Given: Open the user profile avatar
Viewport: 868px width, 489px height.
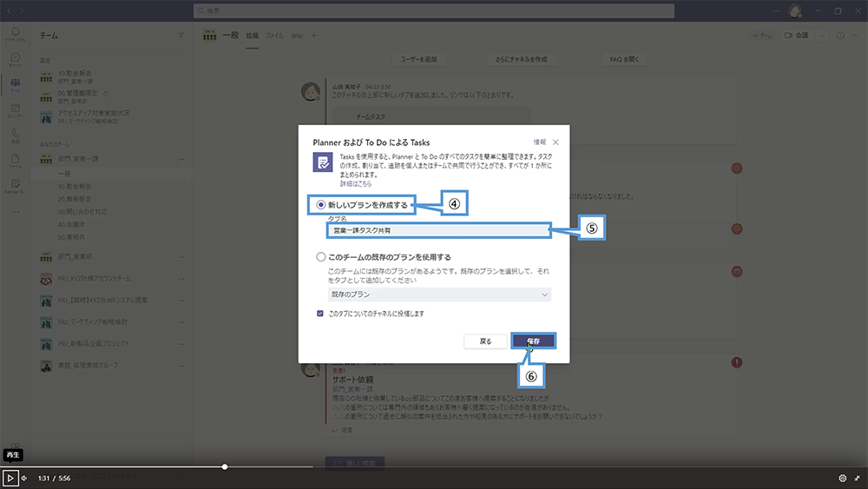Looking at the screenshot, I should [x=795, y=10].
